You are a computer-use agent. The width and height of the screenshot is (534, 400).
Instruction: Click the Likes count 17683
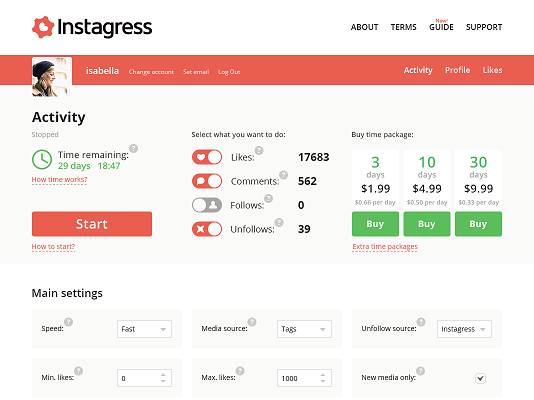point(314,157)
